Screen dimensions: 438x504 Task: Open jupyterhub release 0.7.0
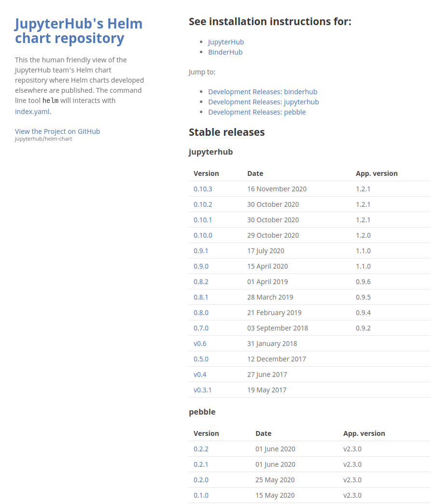coord(201,328)
